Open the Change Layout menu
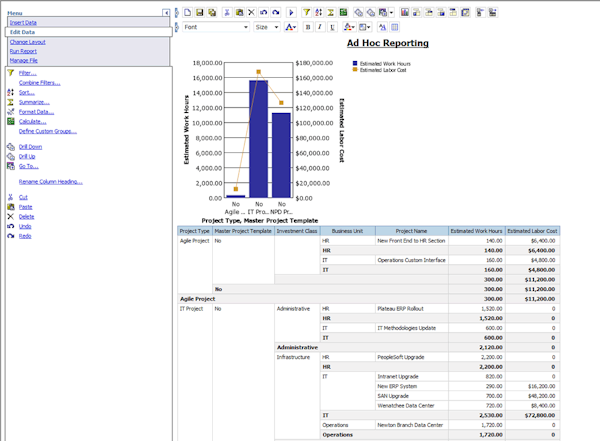 click(x=28, y=42)
